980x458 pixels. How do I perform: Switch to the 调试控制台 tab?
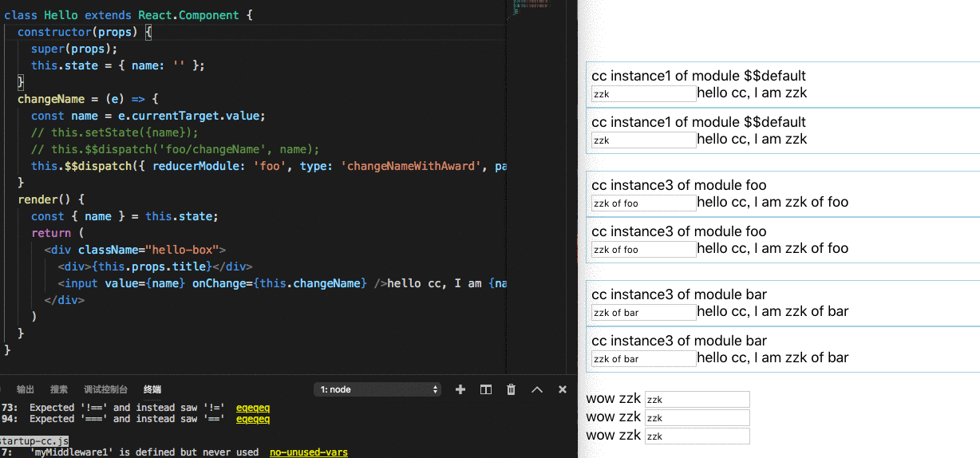105,389
